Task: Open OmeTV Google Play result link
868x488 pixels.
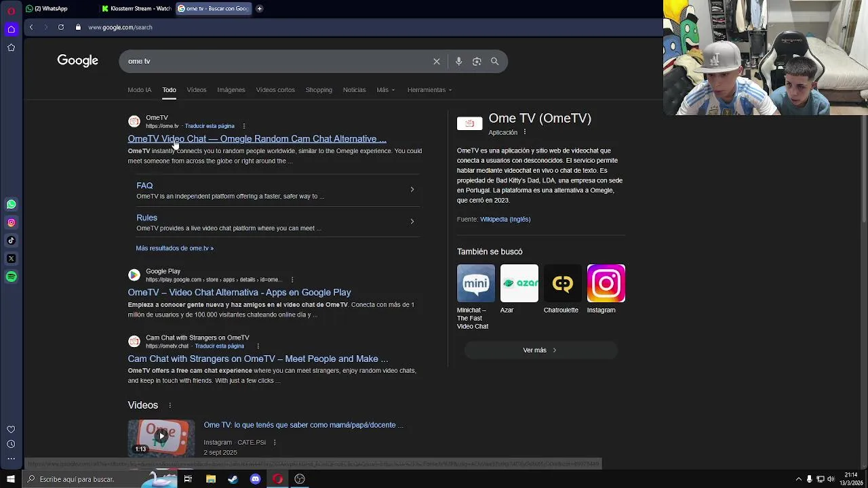Action: point(239,293)
